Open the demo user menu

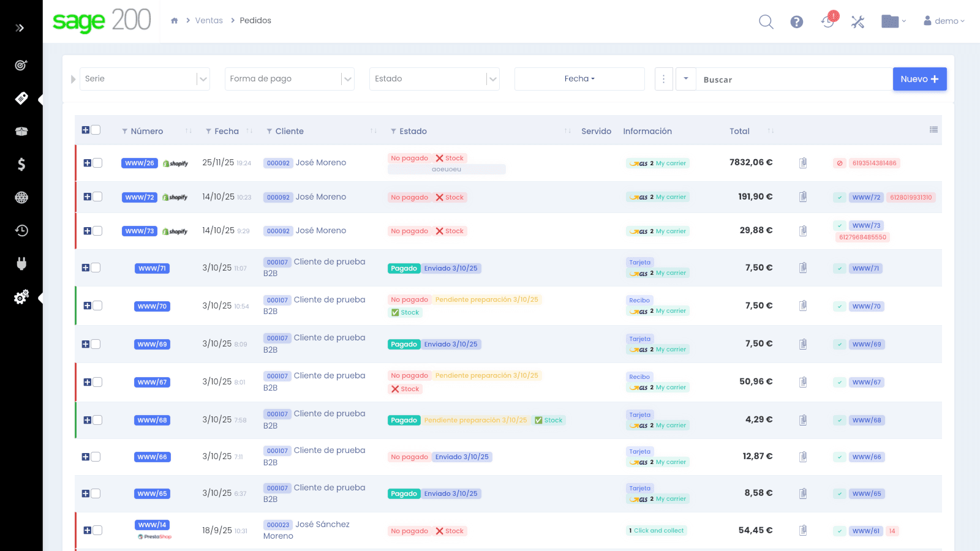tap(944, 21)
